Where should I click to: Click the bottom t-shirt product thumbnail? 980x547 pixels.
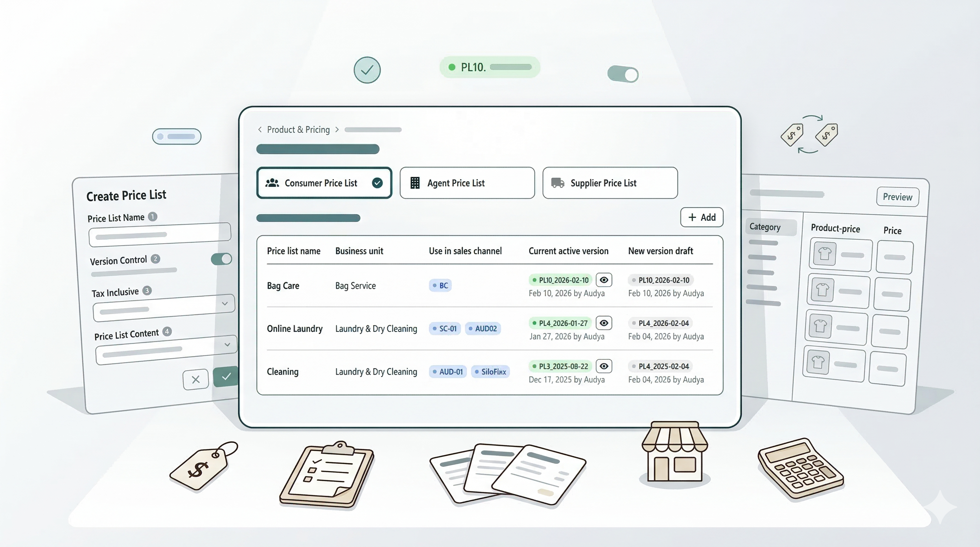tap(818, 363)
